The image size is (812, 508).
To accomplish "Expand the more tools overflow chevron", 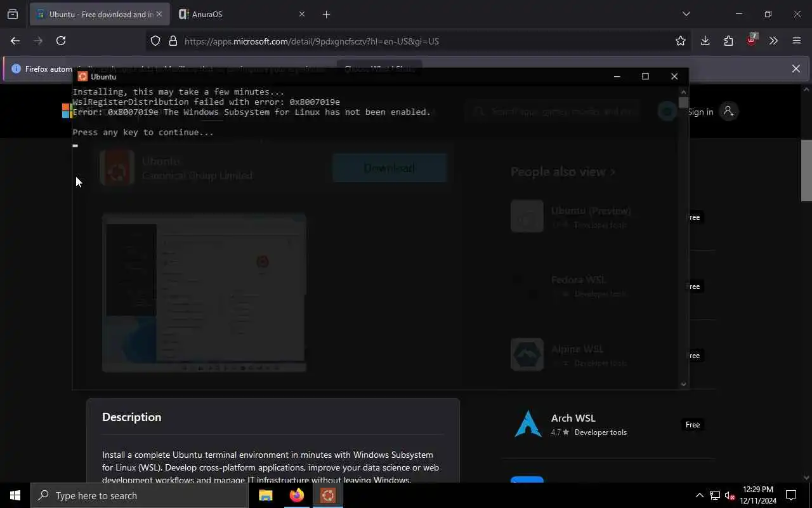I will pyautogui.click(x=773, y=41).
